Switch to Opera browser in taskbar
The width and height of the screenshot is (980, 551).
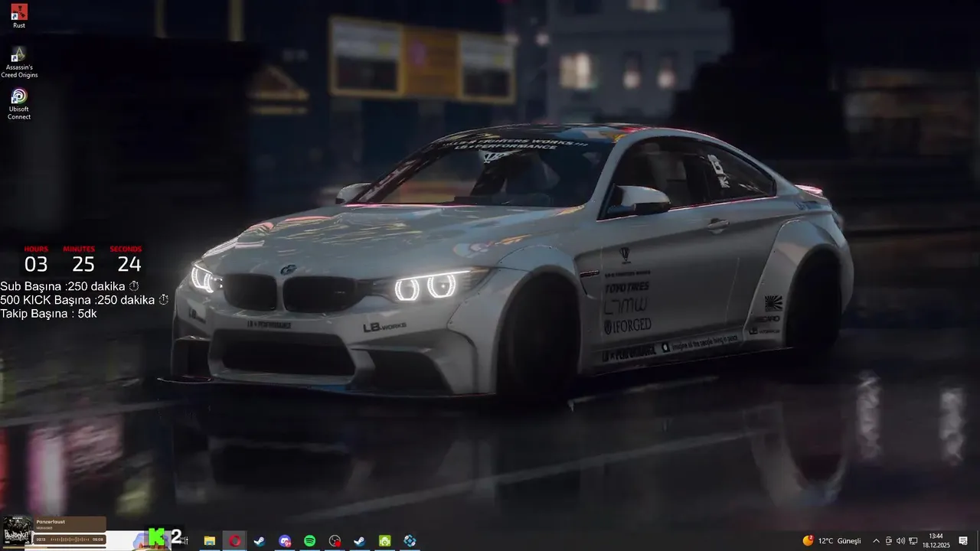[235, 540]
